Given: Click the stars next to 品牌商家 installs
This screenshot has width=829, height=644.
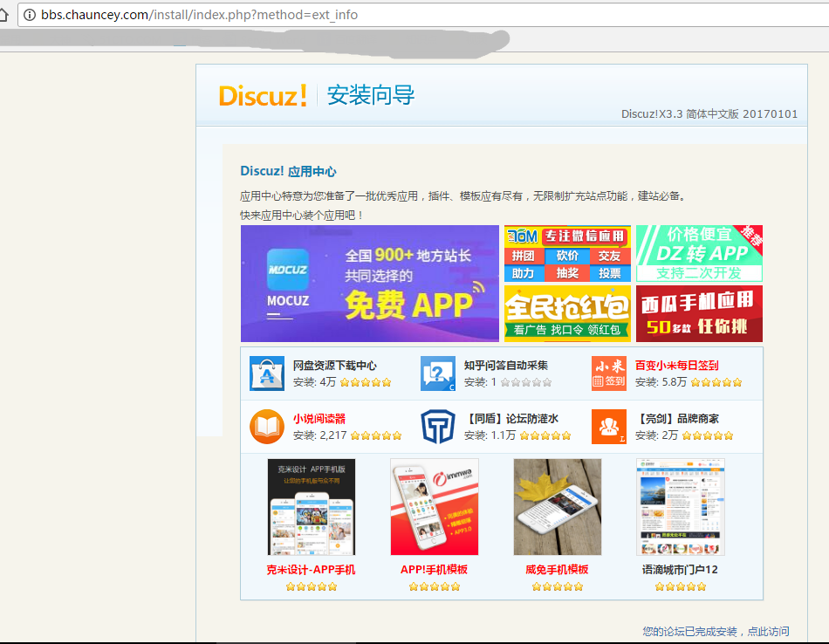Looking at the screenshot, I should point(708,435).
